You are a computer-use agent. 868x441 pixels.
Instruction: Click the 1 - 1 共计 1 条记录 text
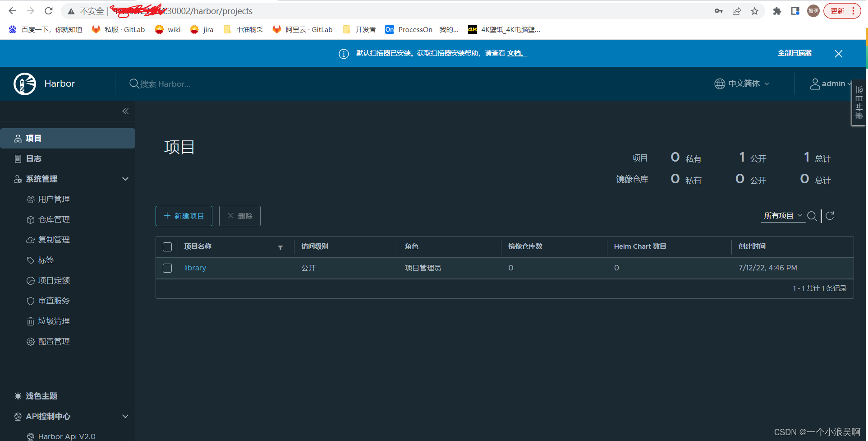[x=820, y=288]
